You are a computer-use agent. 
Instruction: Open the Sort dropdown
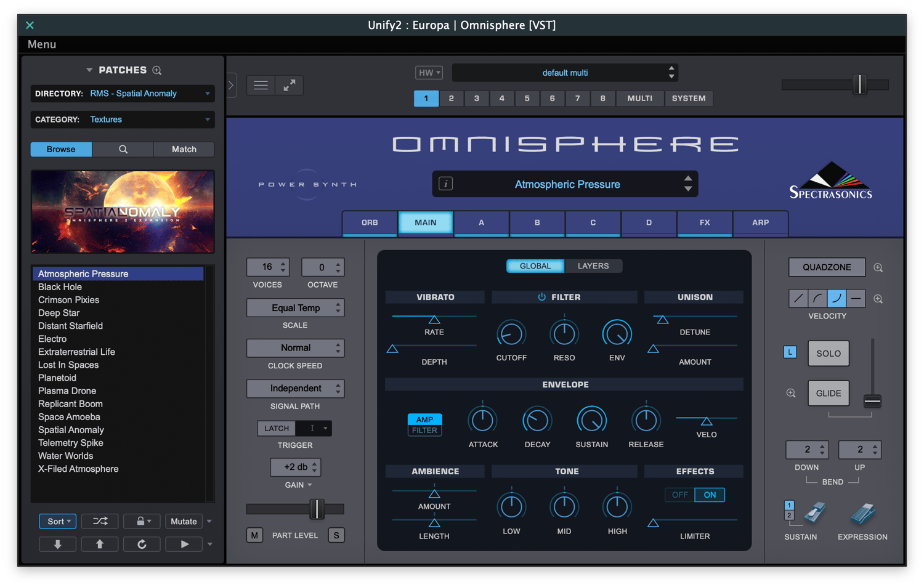58,521
